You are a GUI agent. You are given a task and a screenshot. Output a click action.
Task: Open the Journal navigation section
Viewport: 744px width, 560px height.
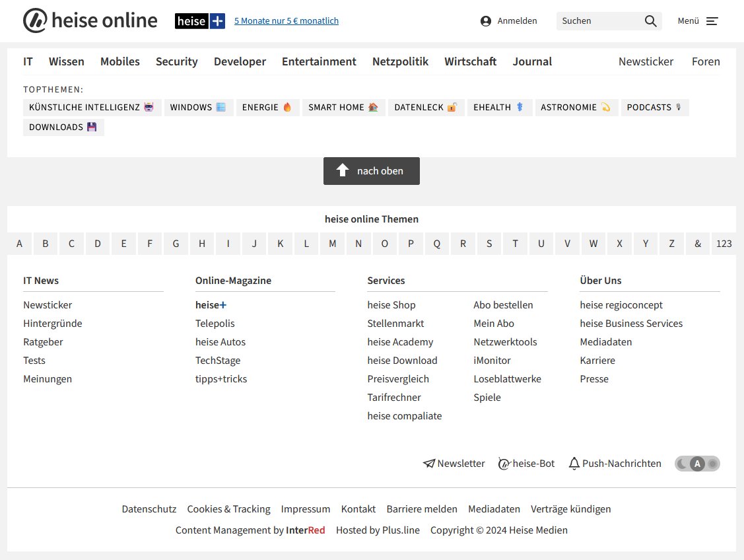tap(532, 61)
